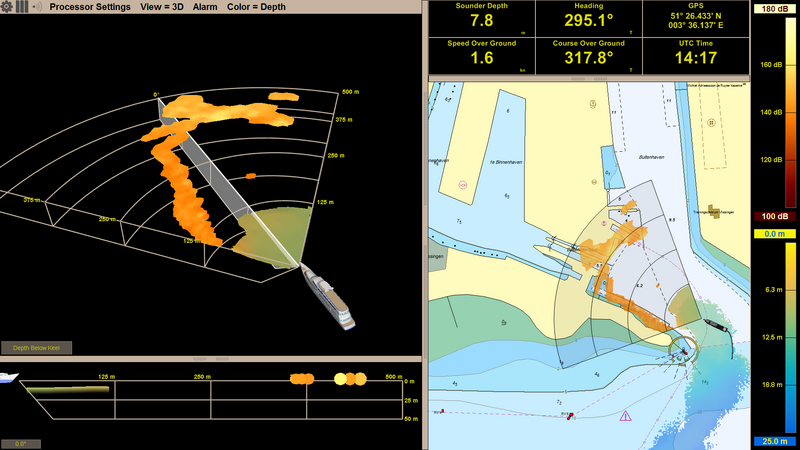Open the Alarm menu

click(x=205, y=7)
